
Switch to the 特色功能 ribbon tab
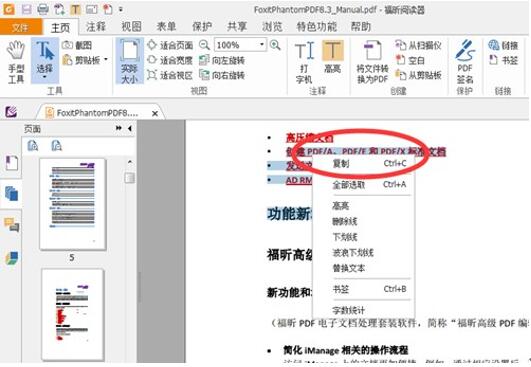(x=317, y=26)
